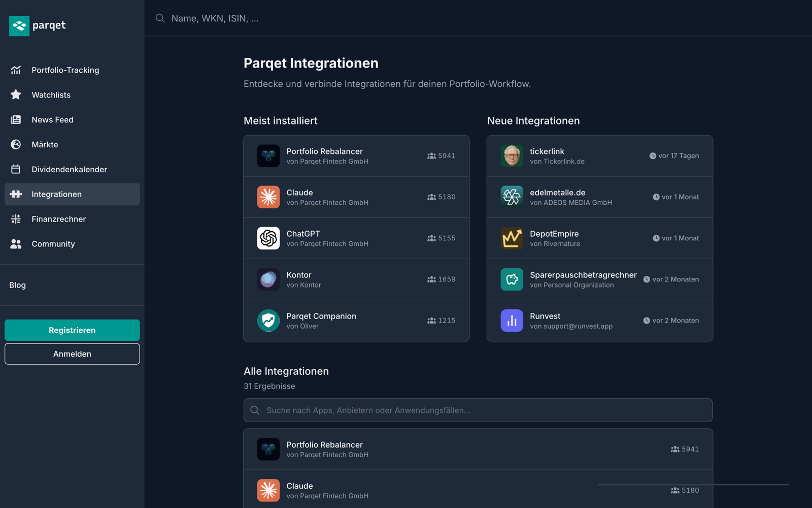Click the DepotEmpire crown icon
Viewport: 812px width, 508px height.
click(x=512, y=238)
